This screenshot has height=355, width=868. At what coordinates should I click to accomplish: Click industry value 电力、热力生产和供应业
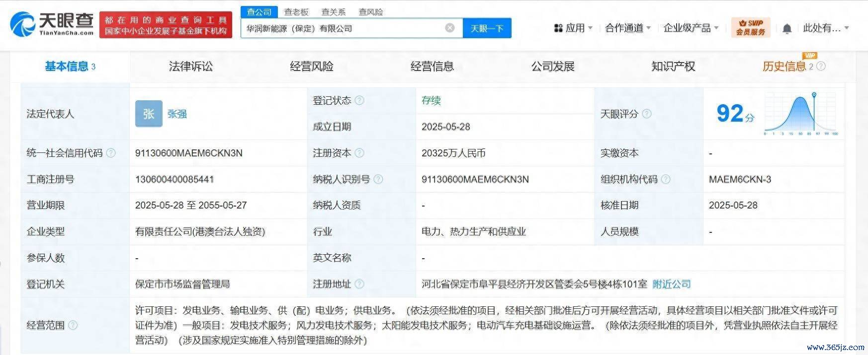[x=474, y=231]
